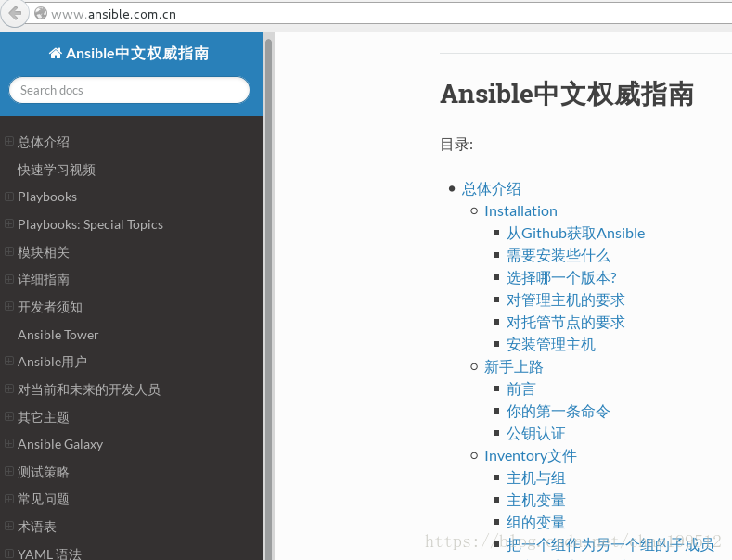Image resolution: width=732 pixels, height=560 pixels.
Task: Open 总体介绍 in the sidebar
Action: (x=44, y=142)
